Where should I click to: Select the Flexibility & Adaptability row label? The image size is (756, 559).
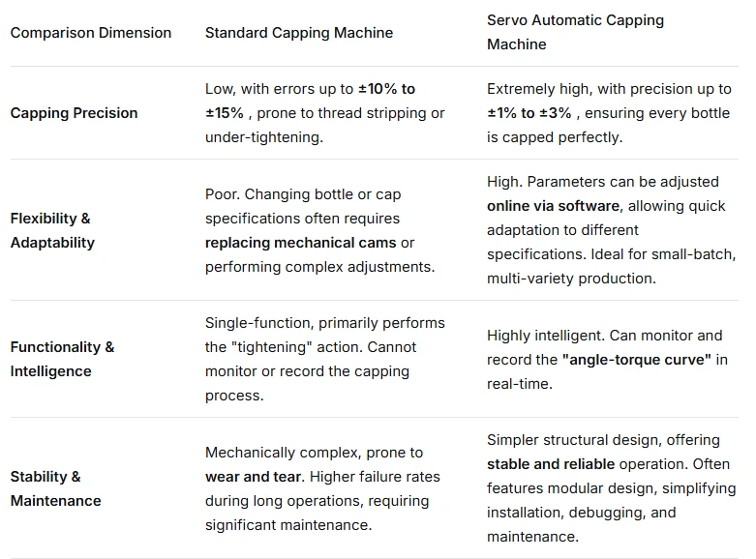coord(52,230)
